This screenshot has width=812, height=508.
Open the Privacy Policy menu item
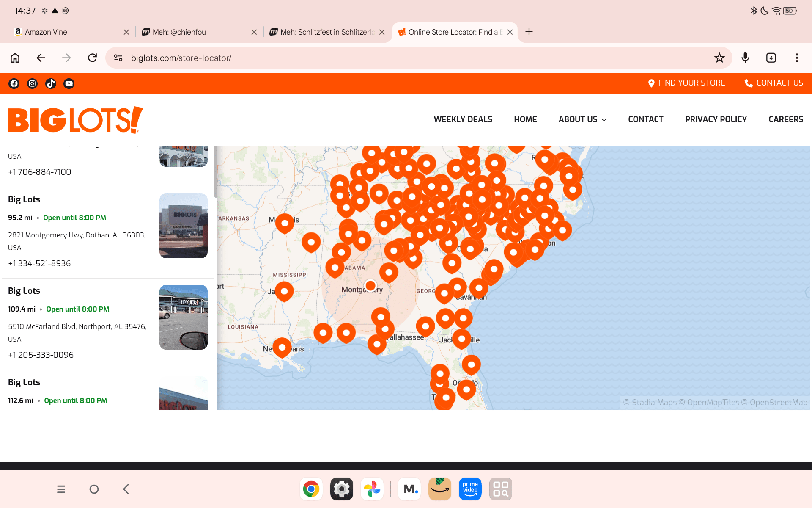click(x=716, y=120)
